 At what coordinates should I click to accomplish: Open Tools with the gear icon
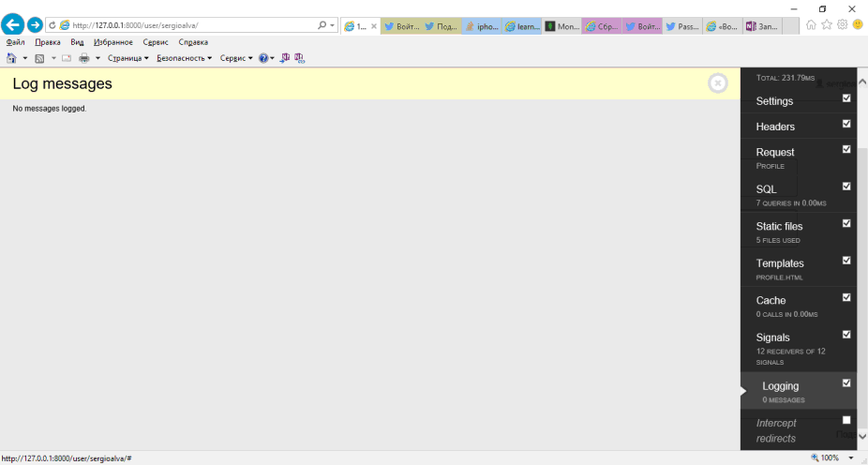pos(842,25)
